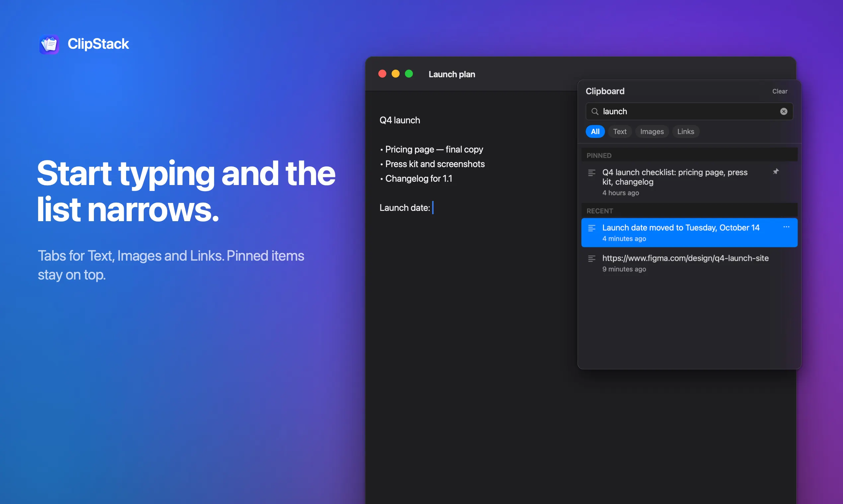Switch to the Text filter tab
Viewport: 843px width, 504px height.
[x=620, y=131]
